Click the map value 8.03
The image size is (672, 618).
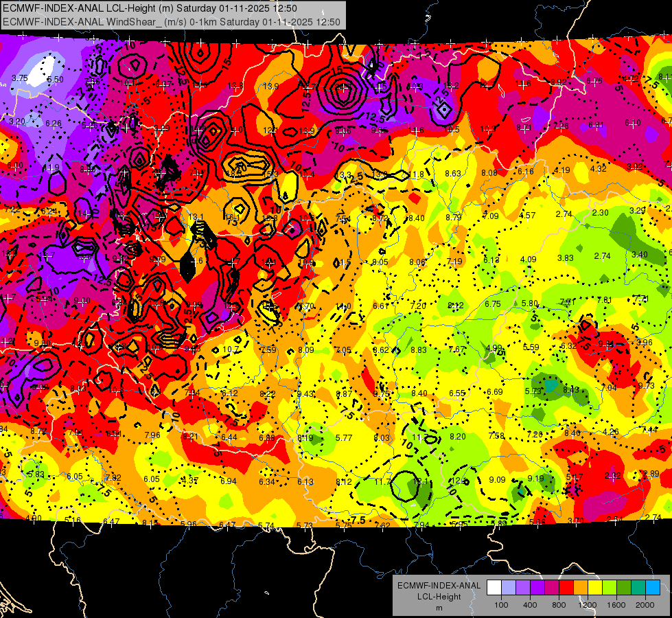click(382, 437)
